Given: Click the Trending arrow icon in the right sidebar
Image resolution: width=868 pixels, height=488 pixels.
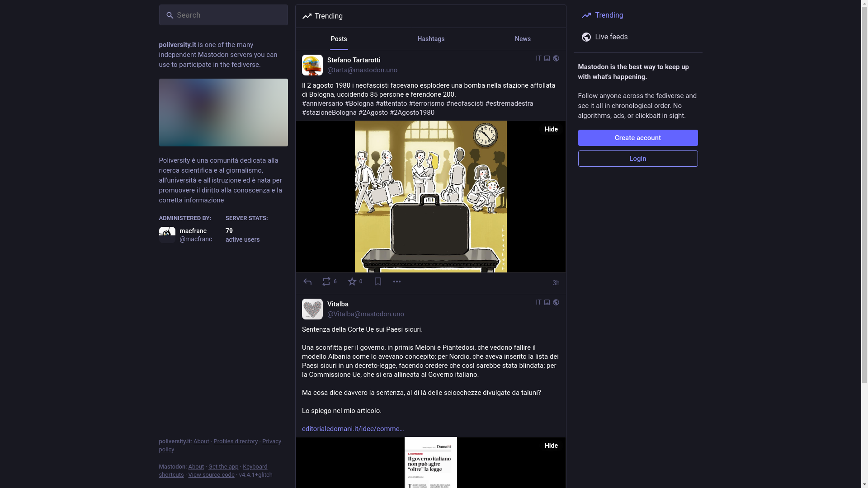Looking at the screenshot, I should click(x=586, y=15).
